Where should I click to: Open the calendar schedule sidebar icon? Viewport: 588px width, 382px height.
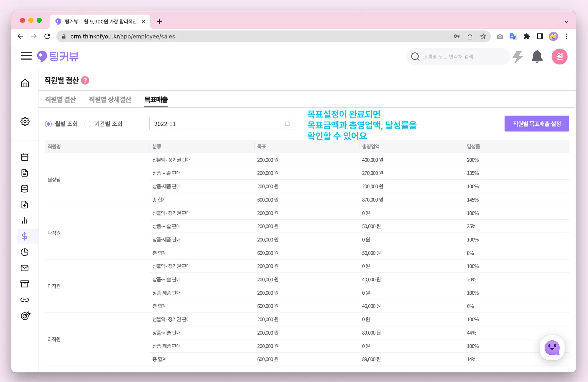click(25, 157)
